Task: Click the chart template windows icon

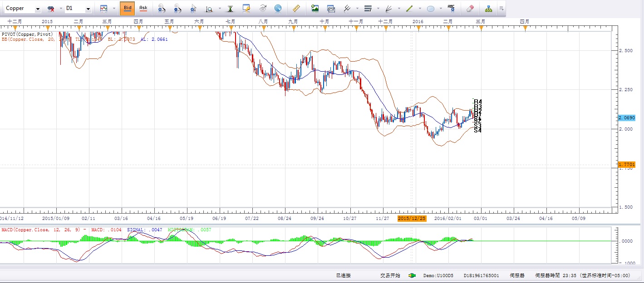Action: [331, 8]
